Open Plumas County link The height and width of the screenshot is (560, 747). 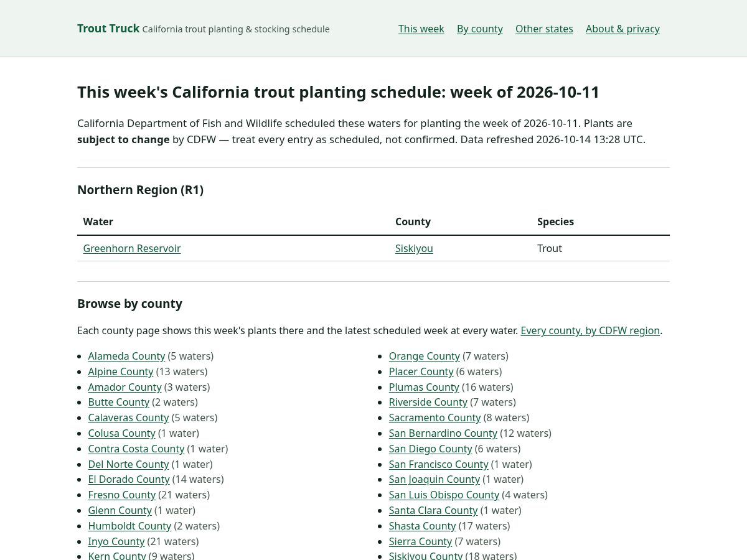pyautogui.click(x=424, y=387)
